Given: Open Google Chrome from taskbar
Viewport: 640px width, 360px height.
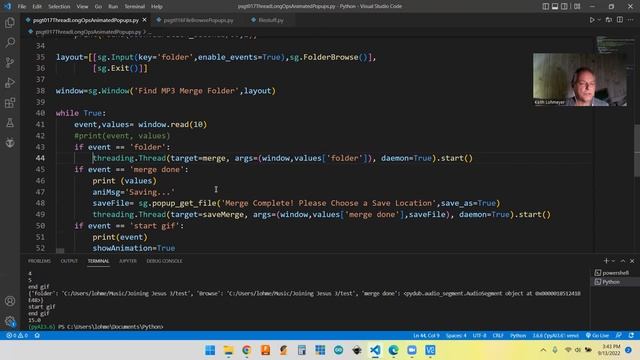Looking at the screenshot, I should pos(247,350).
